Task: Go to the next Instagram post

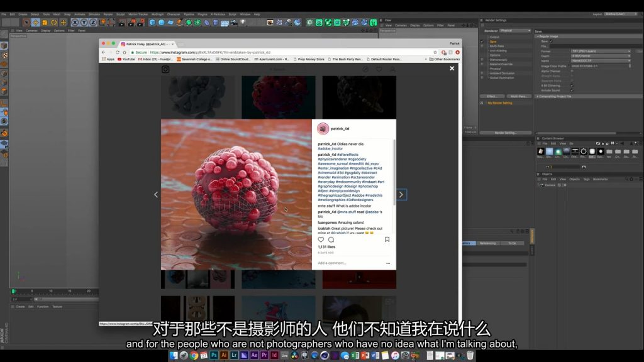Action: [x=401, y=195]
